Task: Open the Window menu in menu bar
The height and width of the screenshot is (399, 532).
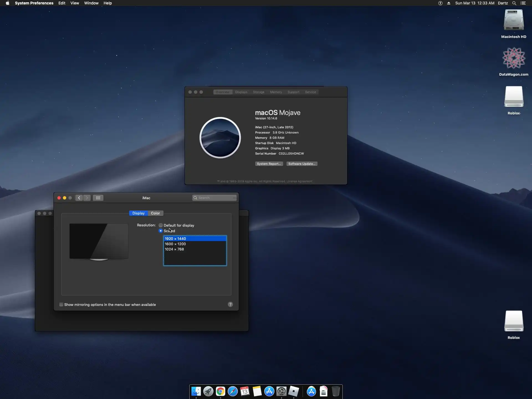Action: (91, 3)
